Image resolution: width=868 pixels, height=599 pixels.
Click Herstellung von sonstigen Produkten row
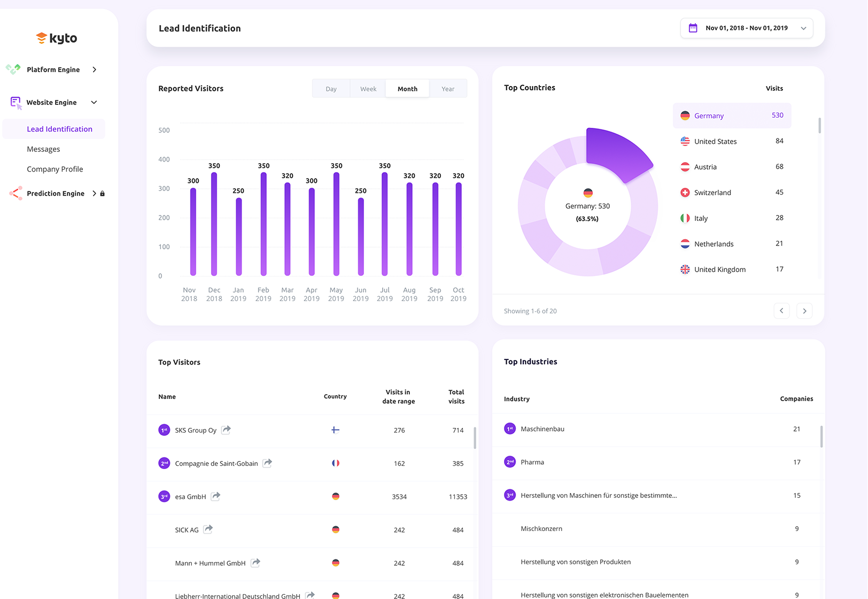[x=658, y=562]
